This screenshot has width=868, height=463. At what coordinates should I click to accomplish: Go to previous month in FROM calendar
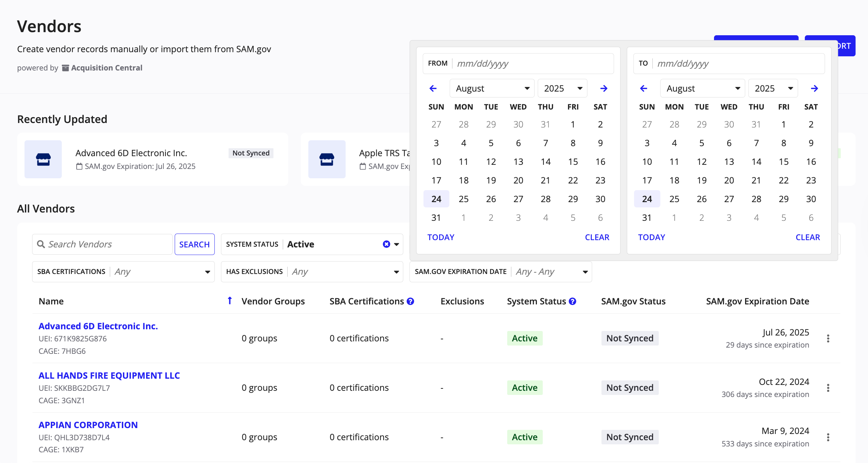(x=433, y=88)
